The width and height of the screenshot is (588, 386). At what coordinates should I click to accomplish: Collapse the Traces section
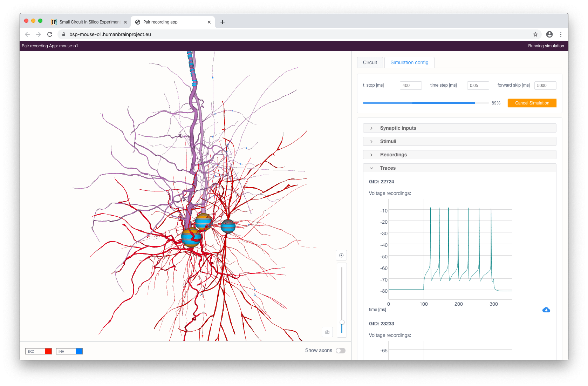pos(459,168)
